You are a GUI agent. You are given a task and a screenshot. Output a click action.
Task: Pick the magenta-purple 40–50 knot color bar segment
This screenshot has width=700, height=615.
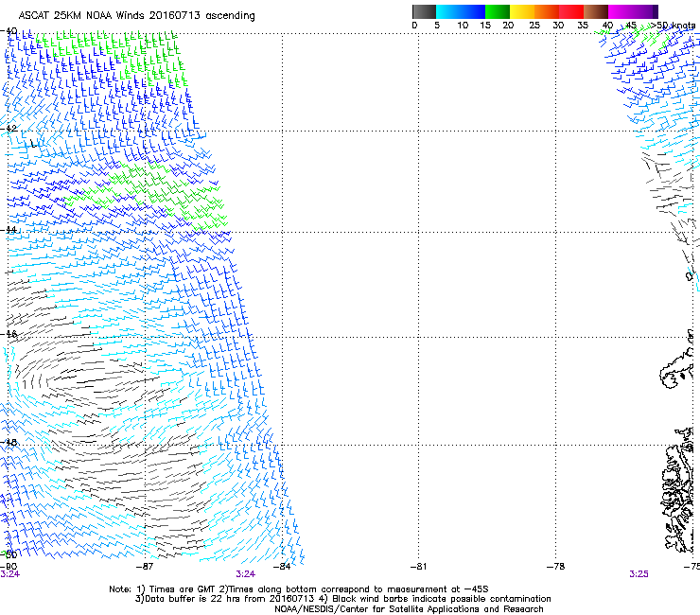click(x=633, y=11)
